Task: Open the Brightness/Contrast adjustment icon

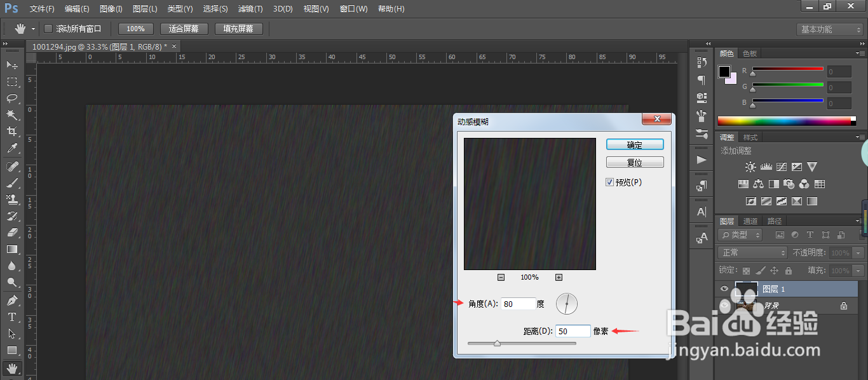Action: (x=750, y=166)
